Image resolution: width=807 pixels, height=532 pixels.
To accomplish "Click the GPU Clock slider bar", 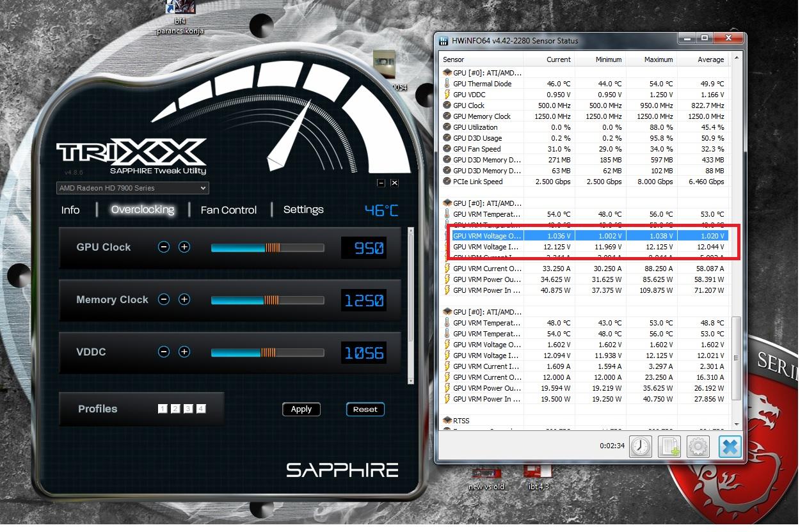I will click(x=268, y=247).
